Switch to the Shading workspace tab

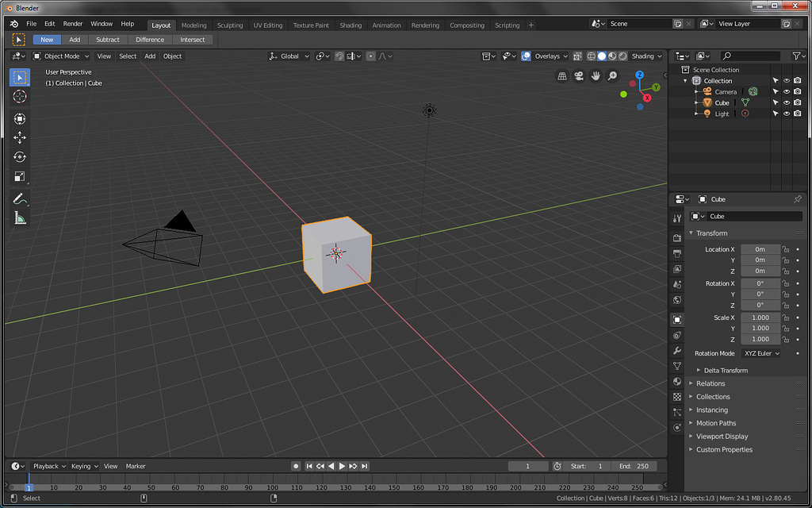[350, 25]
